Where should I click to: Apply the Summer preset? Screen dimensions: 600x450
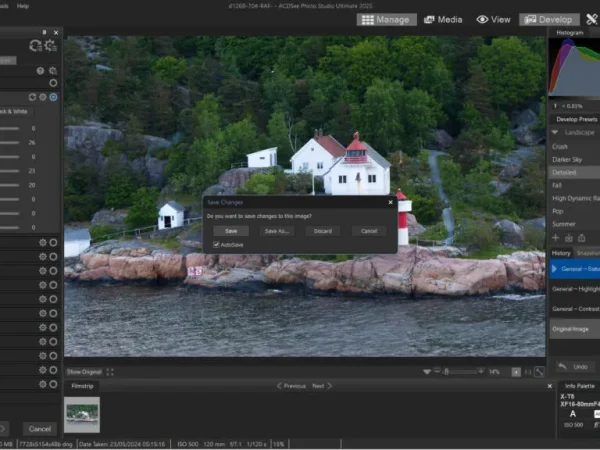(564, 224)
